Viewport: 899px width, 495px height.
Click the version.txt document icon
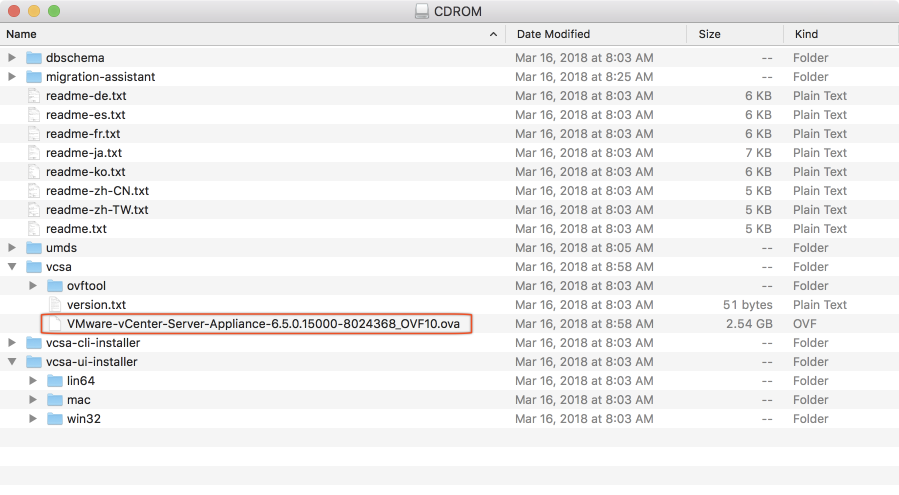point(55,305)
